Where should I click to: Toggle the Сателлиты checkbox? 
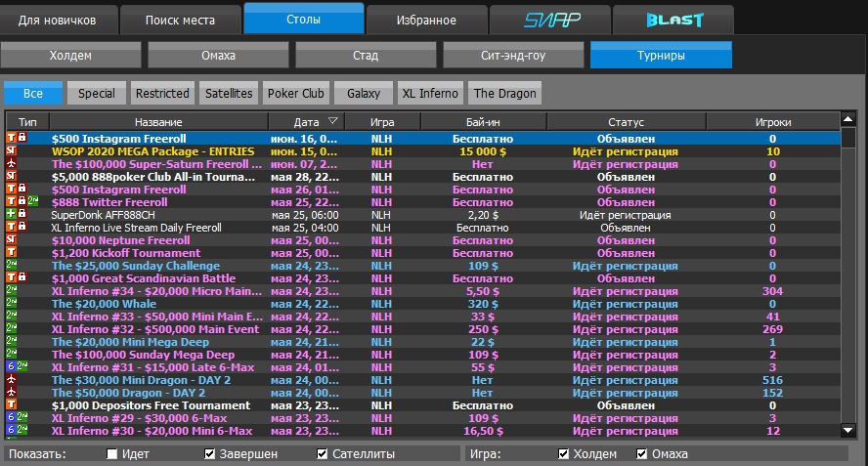[x=323, y=454]
